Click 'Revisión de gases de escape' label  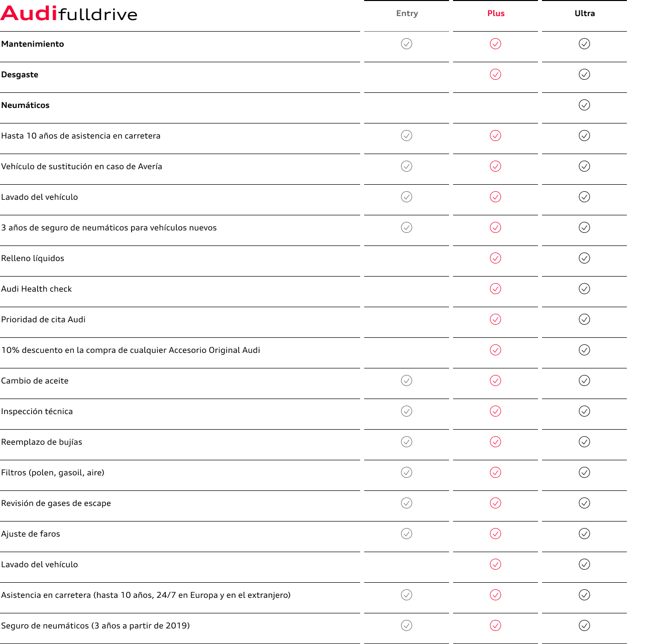point(56,503)
